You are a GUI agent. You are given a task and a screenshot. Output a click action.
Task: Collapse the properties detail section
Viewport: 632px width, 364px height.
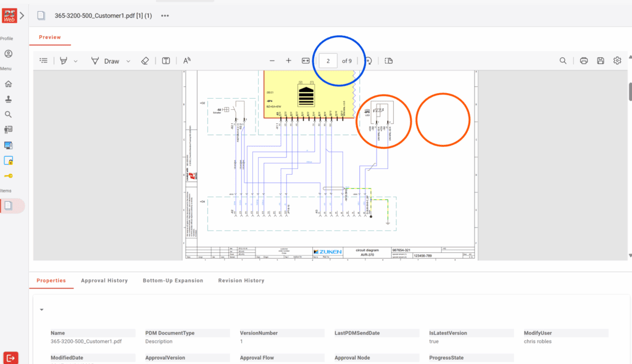pyautogui.click(x=41, y=309)
